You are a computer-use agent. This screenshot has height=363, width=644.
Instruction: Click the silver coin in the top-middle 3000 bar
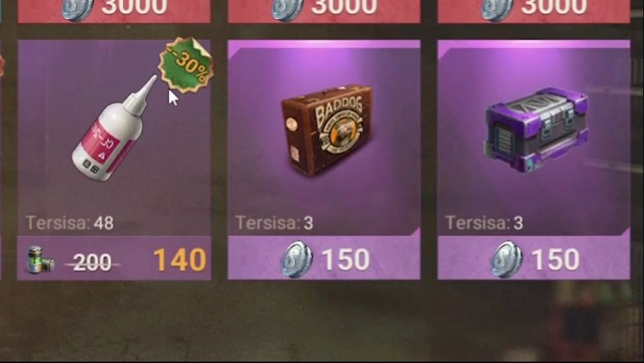(x=286, y=9)
